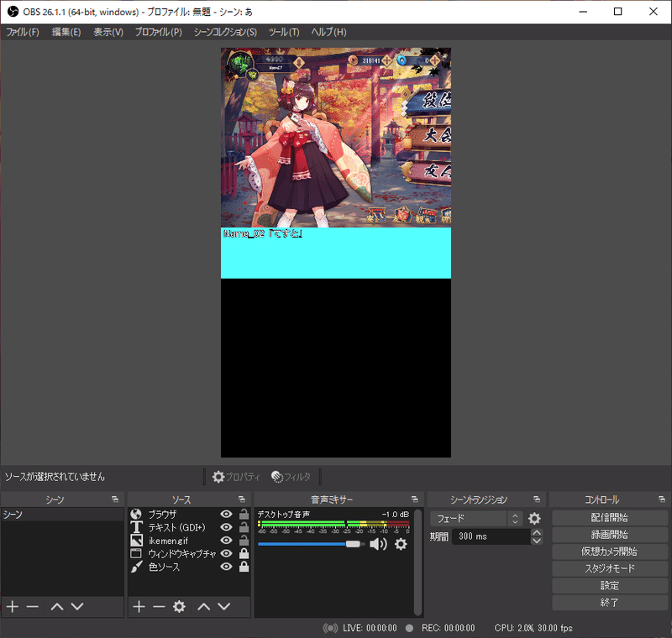672x638 pixels.
Task: Lock the ブラウザ source
Action: pyautogui.click(x=244, y=514)
